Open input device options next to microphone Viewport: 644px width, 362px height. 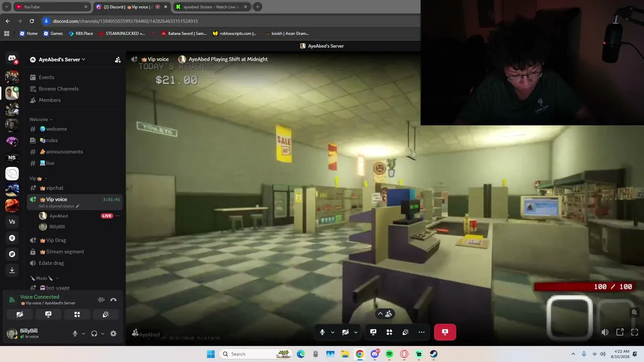coord(84,333)
